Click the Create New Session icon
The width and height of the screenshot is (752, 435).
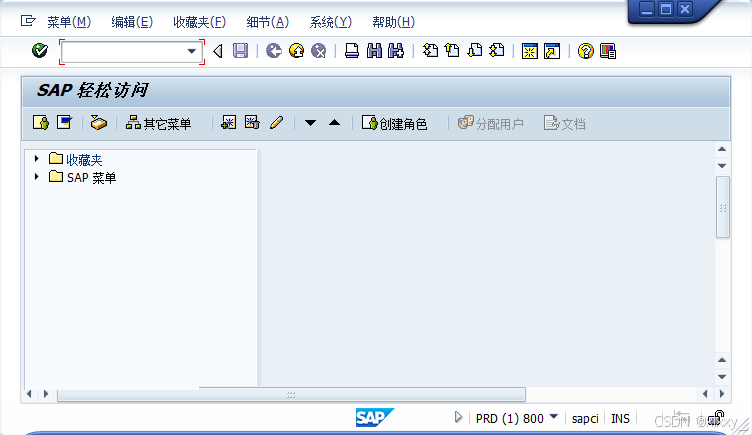pos(530,51)
